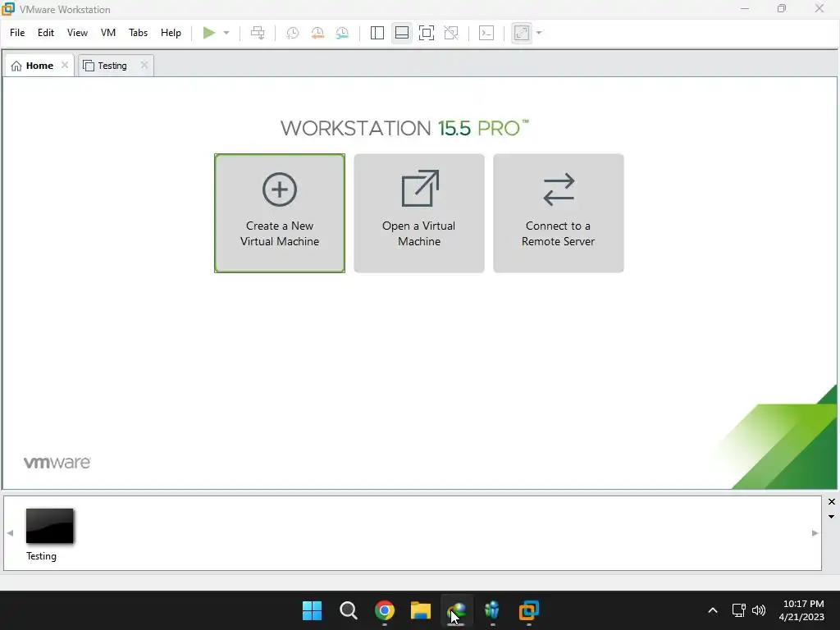Click the blue people app icon in the taskbar

pyautogui.click(x=492, y=610)
